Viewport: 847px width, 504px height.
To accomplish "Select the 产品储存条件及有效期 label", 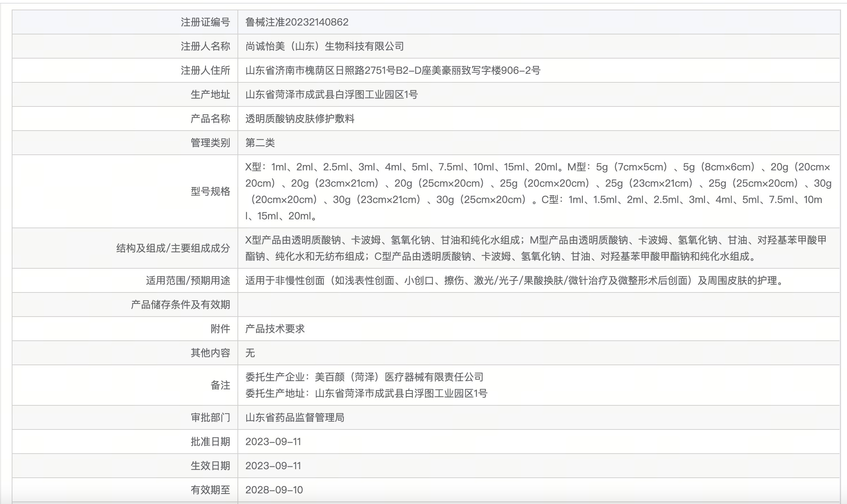I will coord(181,305).
